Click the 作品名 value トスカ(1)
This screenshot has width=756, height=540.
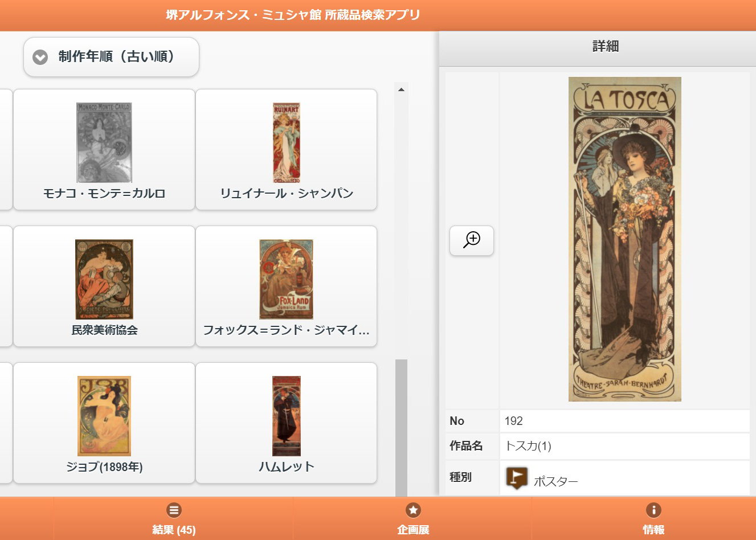click(x=528, y=446)
